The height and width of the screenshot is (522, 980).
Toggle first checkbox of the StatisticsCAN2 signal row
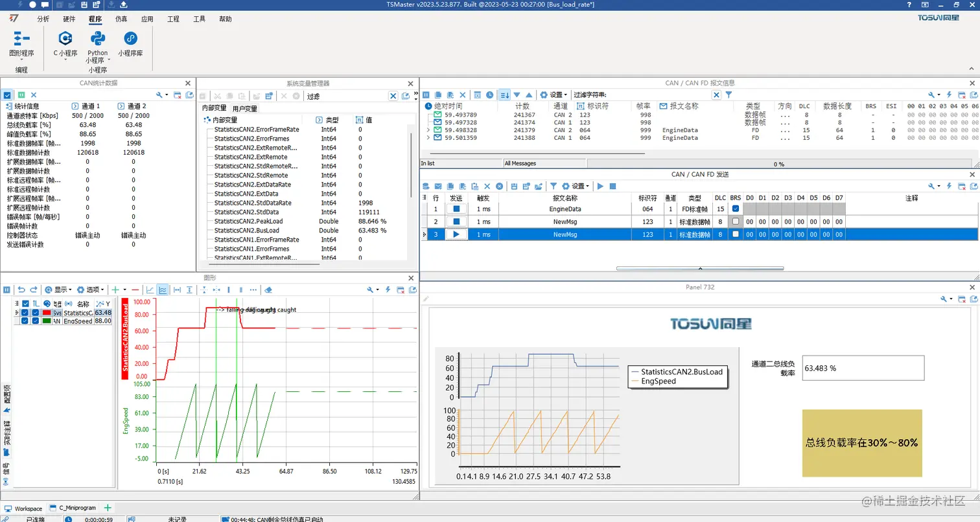click(25, 312)
